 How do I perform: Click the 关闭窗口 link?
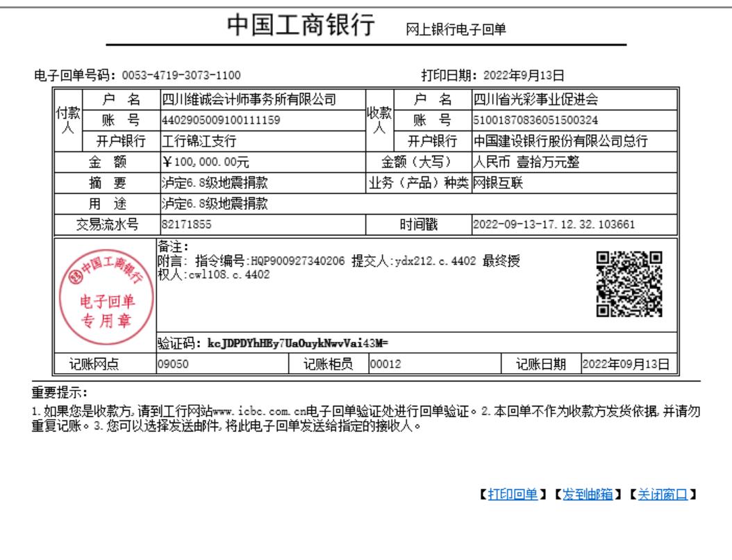click(663, 494)
